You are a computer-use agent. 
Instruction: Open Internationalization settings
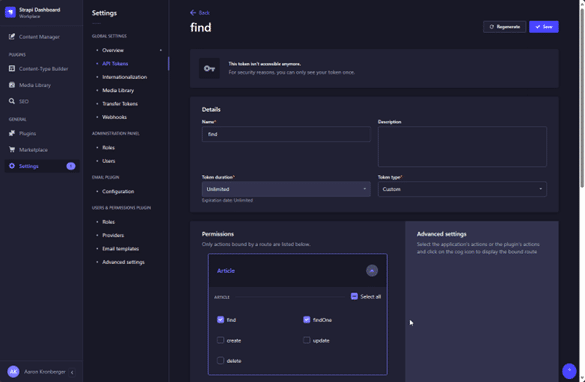(125, 77)
